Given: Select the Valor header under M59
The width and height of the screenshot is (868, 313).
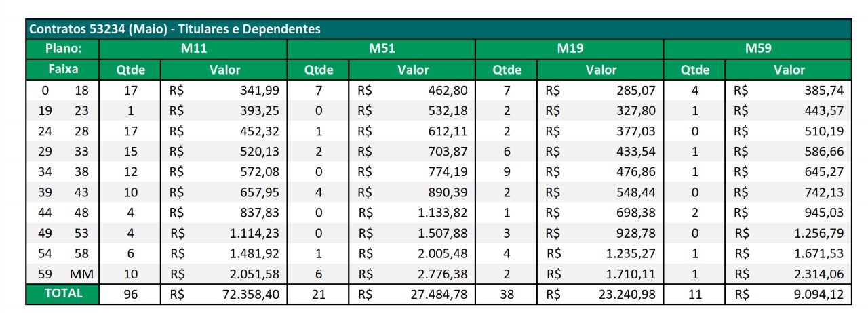Looking at the screenshot, I should point(789,70).
